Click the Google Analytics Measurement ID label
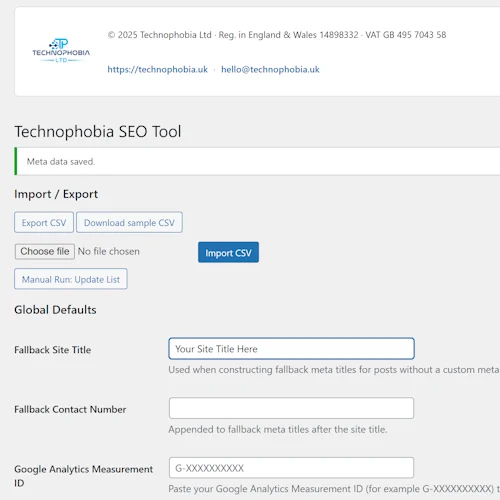This screenshot has width=500, height=500. tap(83, 476)
